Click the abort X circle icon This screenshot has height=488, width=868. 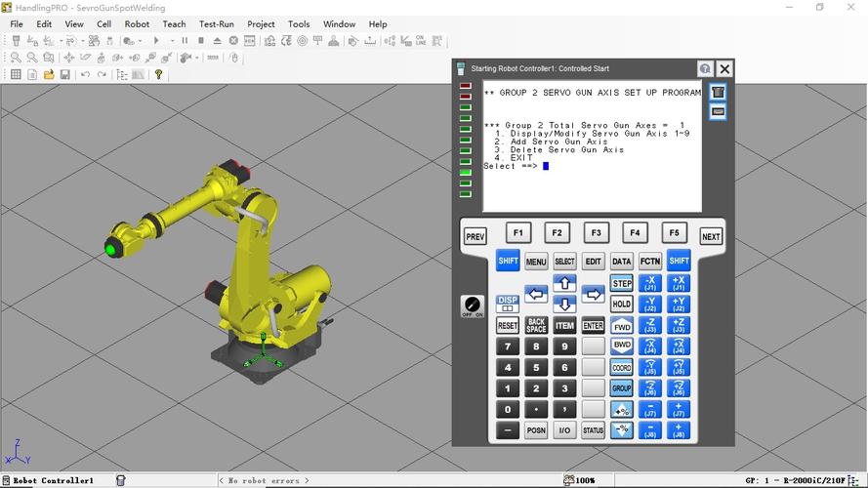tap(233, 41)
